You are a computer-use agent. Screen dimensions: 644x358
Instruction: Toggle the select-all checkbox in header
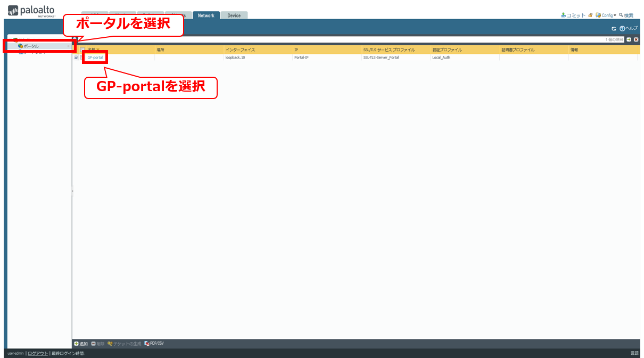(x=82, y=50)
